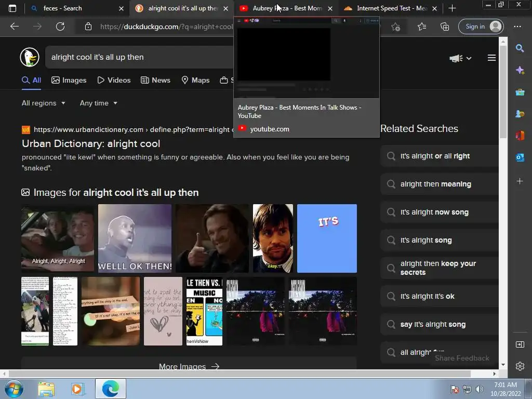Open volume control in system tray
The image size is (532, 399).
click(480, 389)
